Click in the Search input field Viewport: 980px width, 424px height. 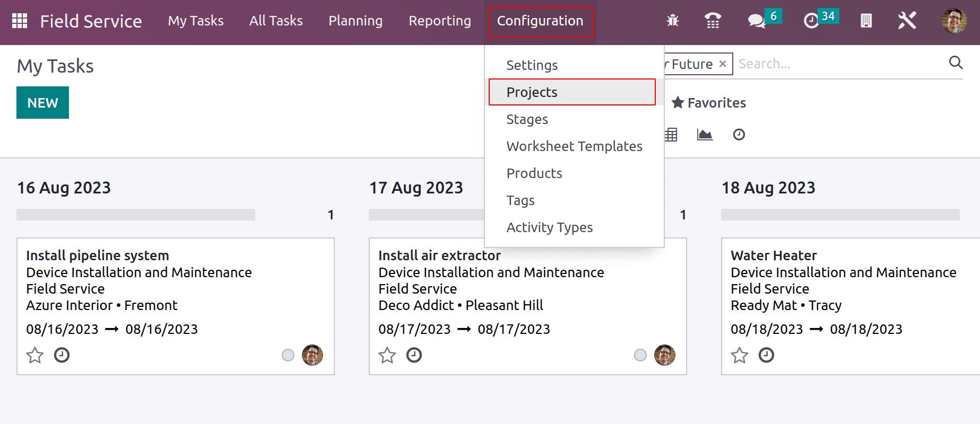pyautogui.click(x=841, y=64)
